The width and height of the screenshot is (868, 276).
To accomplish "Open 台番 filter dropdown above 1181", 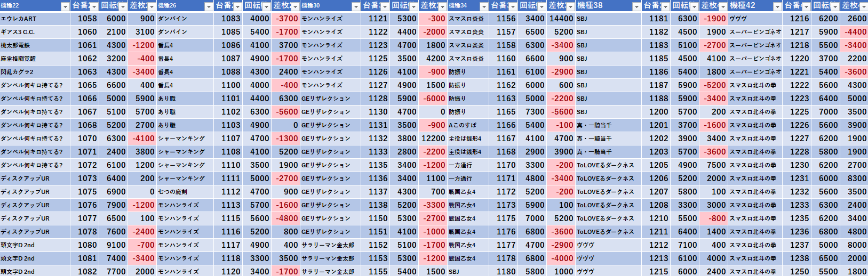I will (x=665, y=6).
